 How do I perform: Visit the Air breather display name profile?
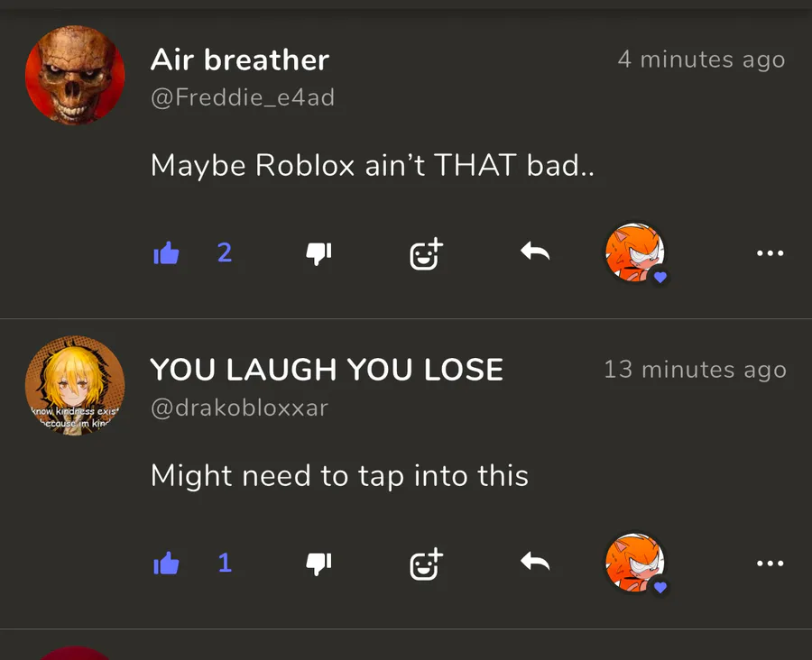pos(240,60)
